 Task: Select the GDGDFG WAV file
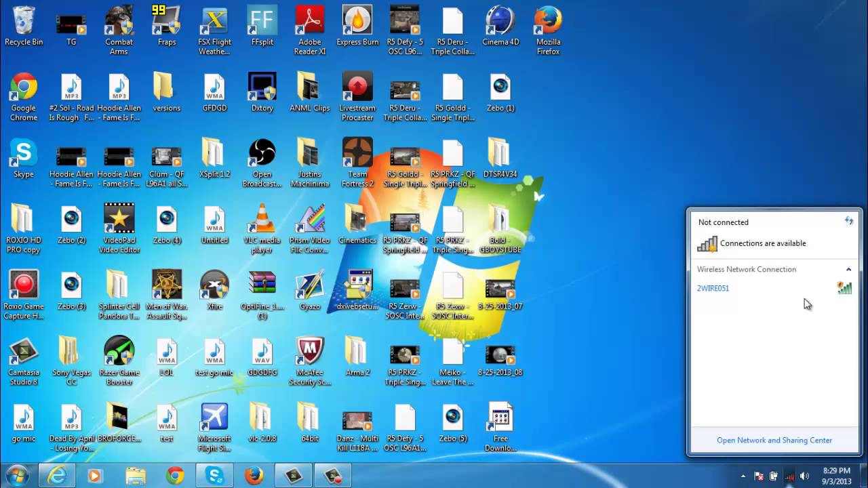tap(262, 357)
